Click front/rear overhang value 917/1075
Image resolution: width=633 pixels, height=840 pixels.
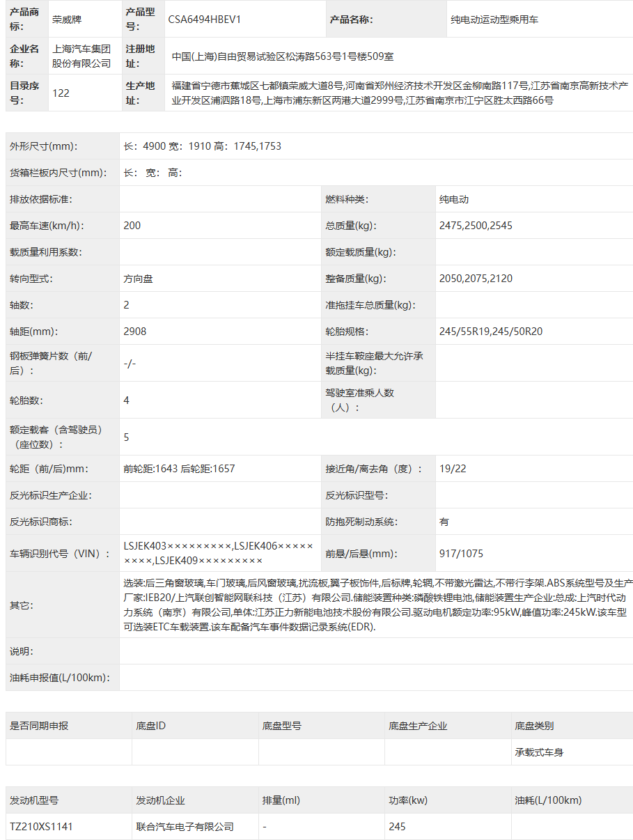[461, 554]
